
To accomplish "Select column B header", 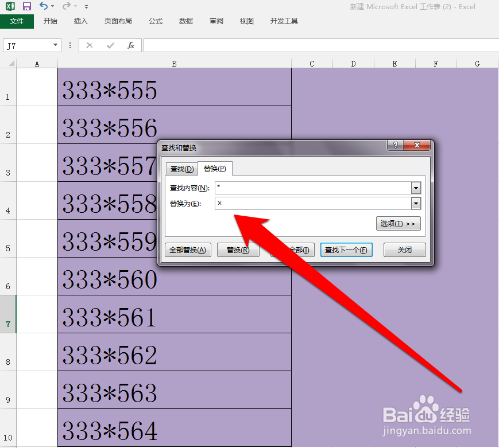I will pos(175,64).
